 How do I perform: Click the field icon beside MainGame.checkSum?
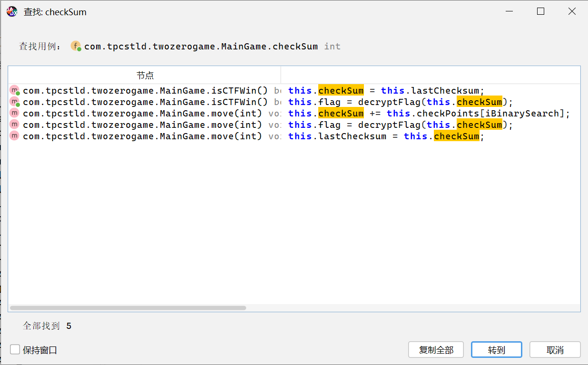point(76,46)
